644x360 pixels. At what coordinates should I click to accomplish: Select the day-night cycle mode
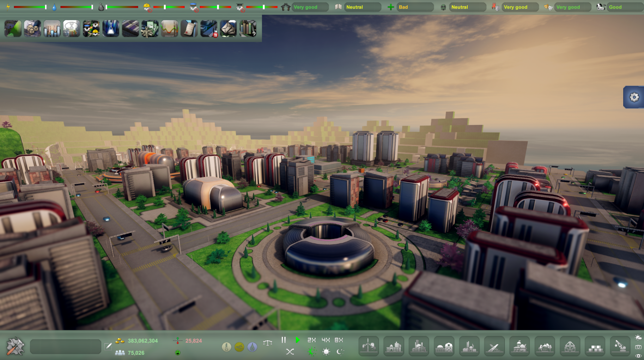click(312, 352)
